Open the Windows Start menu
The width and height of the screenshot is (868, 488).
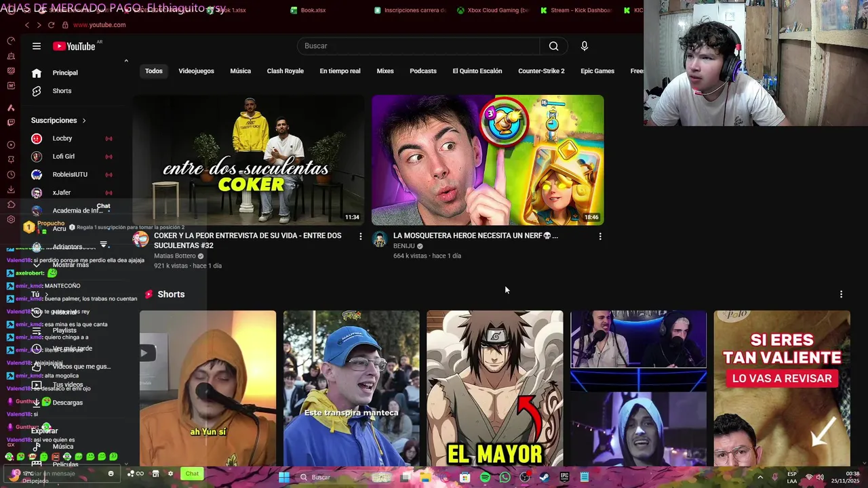point(284,477)
